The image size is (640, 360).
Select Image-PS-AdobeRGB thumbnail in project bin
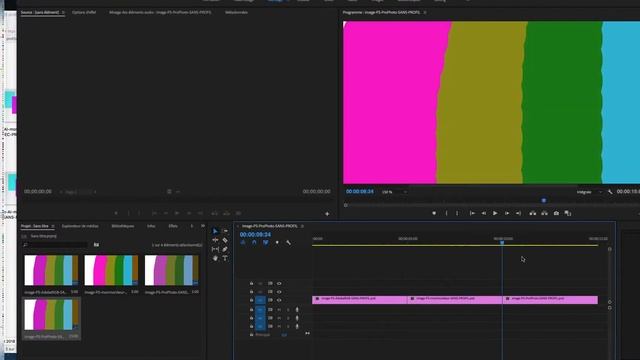51,270
